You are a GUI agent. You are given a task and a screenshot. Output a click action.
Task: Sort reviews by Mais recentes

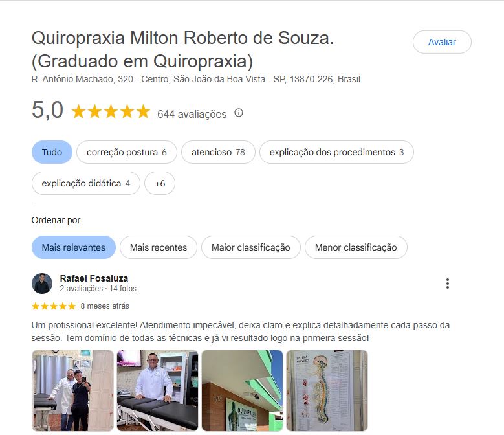click(159, 247)
